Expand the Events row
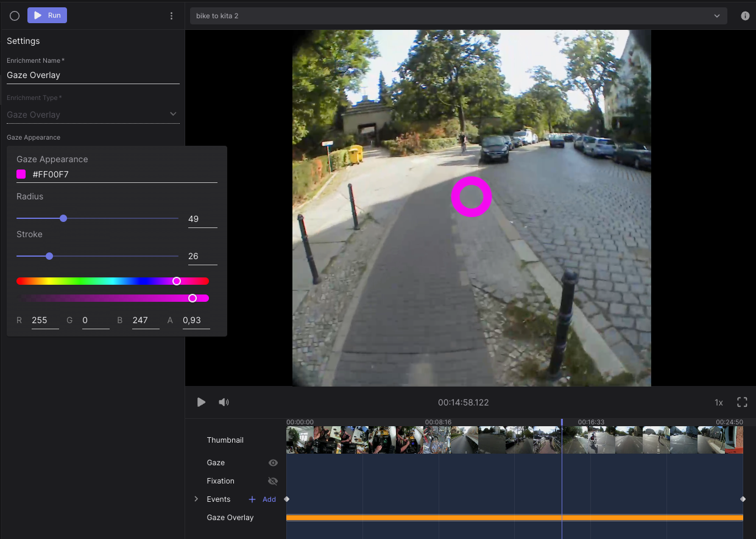756x539 pixels. [196, 499]
